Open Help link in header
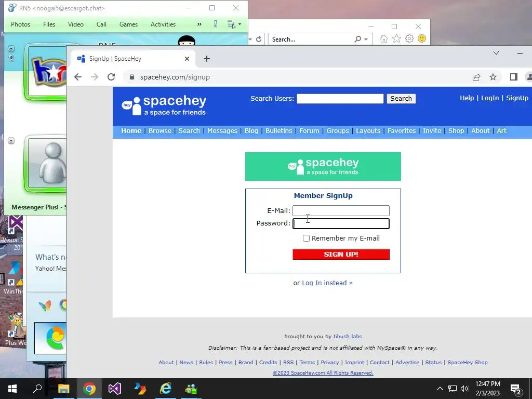The height and width of the screenshot is (399, 532). pyautogui.click(x=467, y=98)
